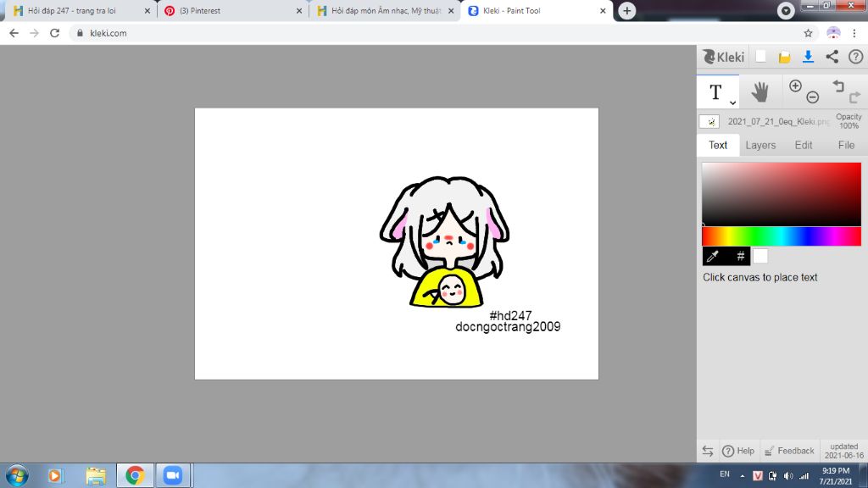
Task: Open File Explorer from taskbar
Action: [x=96, y=476]
